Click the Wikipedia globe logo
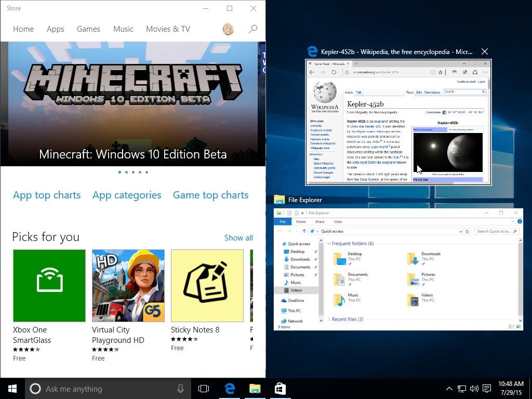 point(325,92)
